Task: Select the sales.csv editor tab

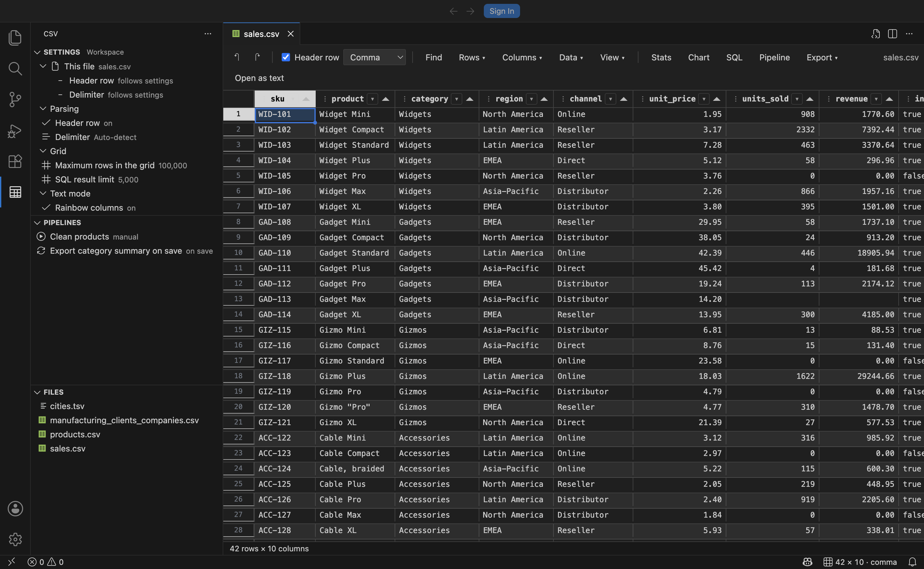Action: 261,34
